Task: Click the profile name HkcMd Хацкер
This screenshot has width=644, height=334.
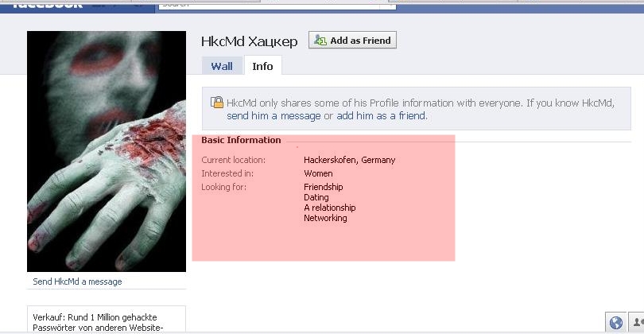Action: pos(250,41)
